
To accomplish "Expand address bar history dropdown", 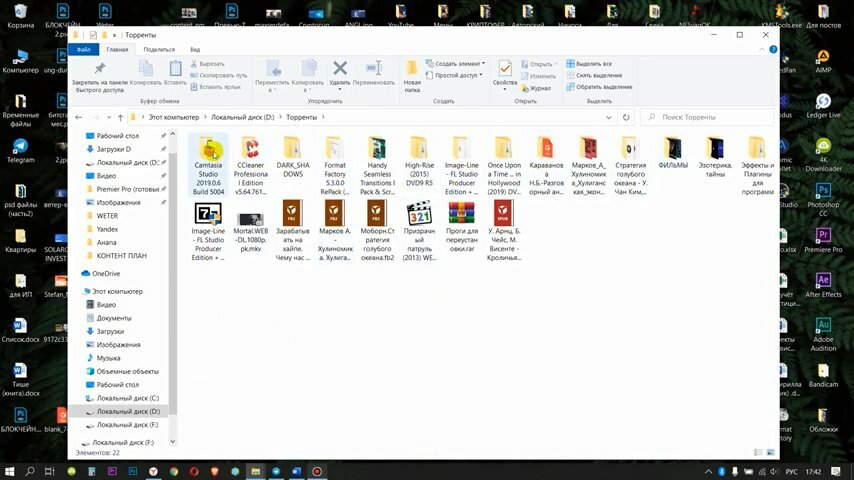I will coord(608,117).
